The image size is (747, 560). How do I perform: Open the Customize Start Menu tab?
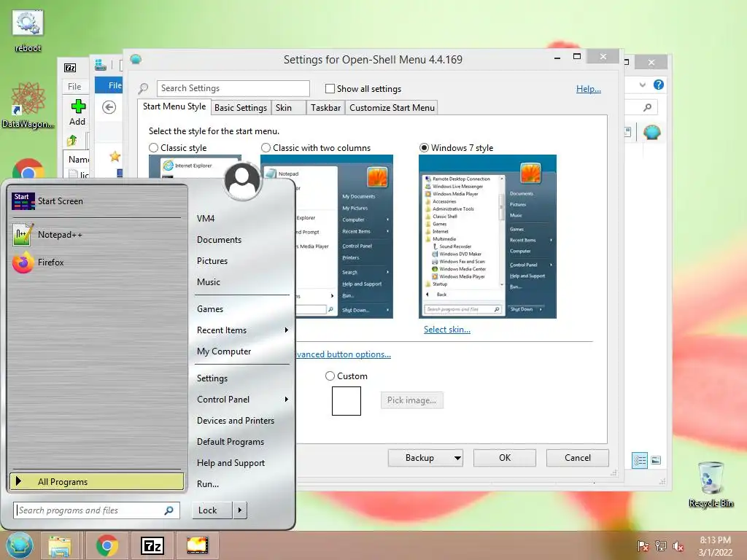[x=392, y=108]
